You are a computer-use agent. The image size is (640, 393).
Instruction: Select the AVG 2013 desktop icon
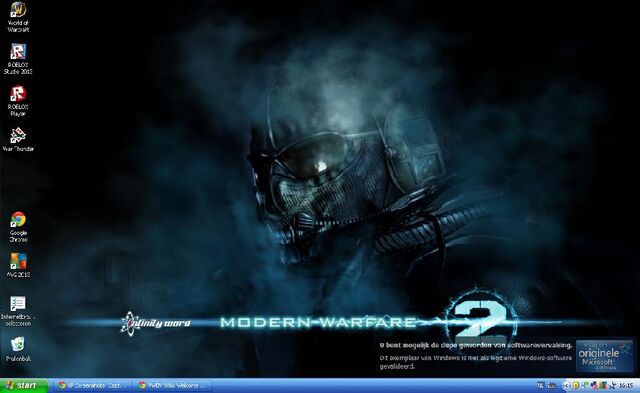point(18,265)
